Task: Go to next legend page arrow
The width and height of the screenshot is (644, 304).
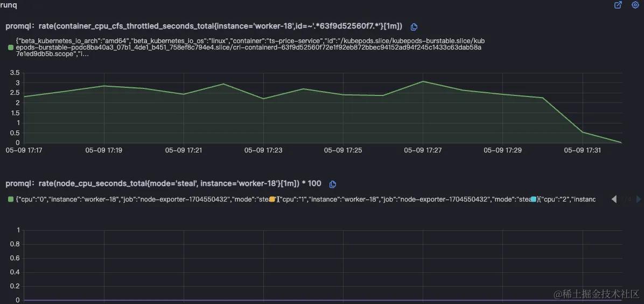Action: point(638,199)
